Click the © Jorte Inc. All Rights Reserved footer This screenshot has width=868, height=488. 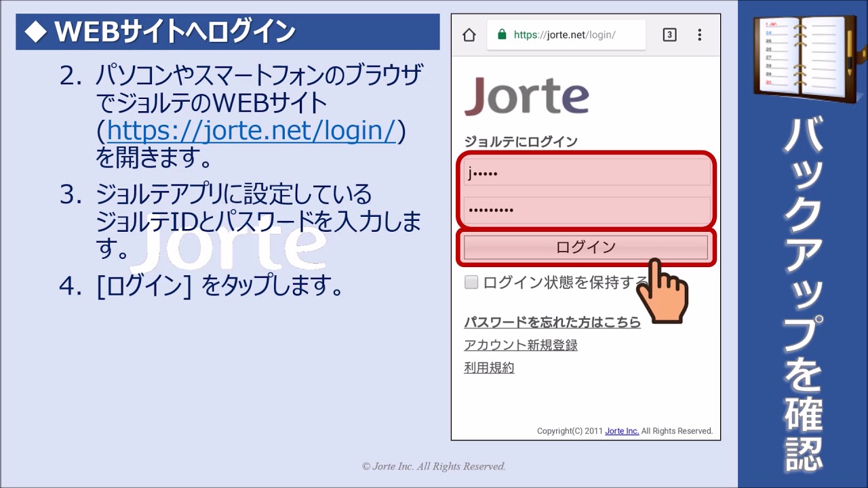[434, 466]
